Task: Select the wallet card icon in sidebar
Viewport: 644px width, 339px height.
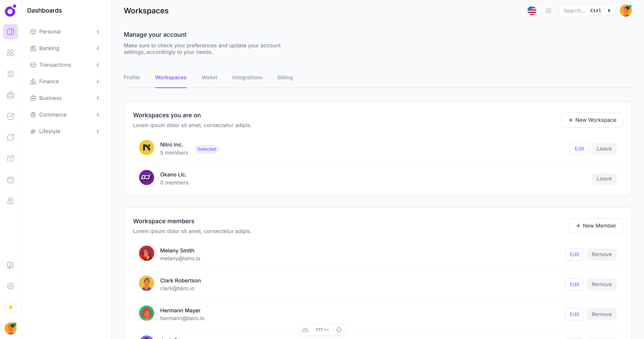Action: [11, 74]
